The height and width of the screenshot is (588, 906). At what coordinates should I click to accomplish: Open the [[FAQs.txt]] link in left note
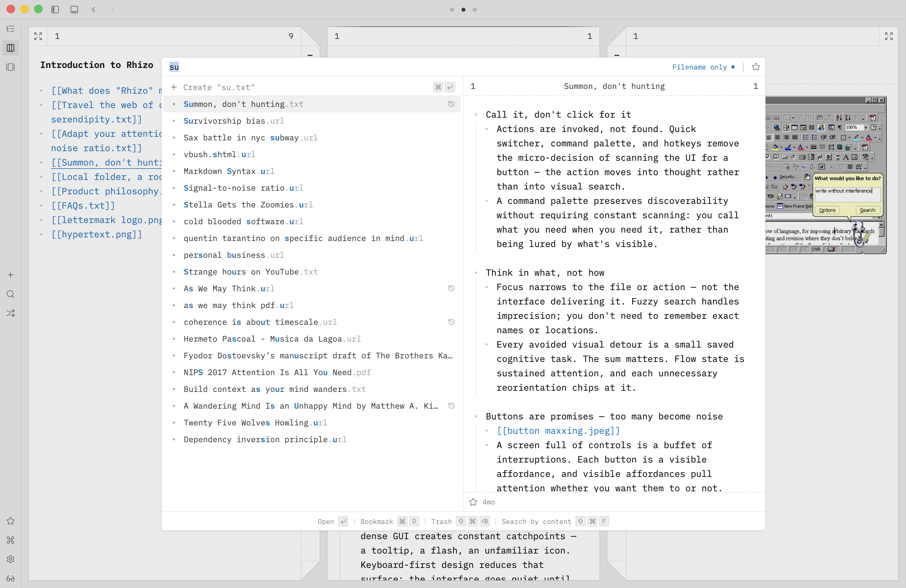pyautogui.click(x=83, y=206)
